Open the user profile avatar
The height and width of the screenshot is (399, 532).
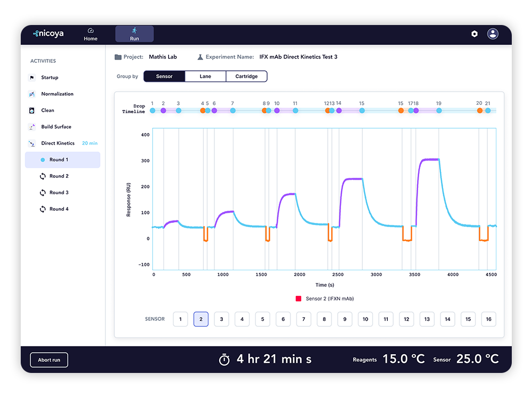point(493,34)
